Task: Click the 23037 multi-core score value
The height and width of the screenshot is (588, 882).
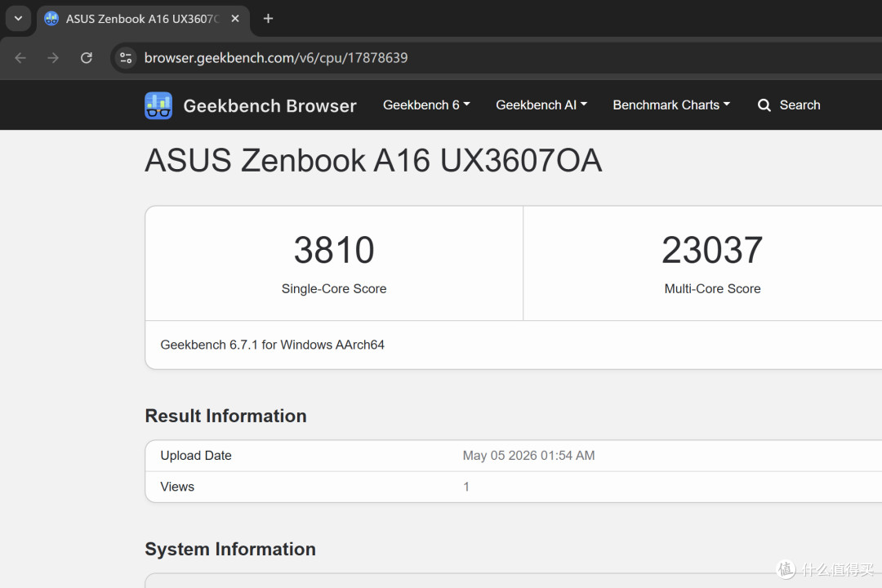Action: (x=712, y=250)
